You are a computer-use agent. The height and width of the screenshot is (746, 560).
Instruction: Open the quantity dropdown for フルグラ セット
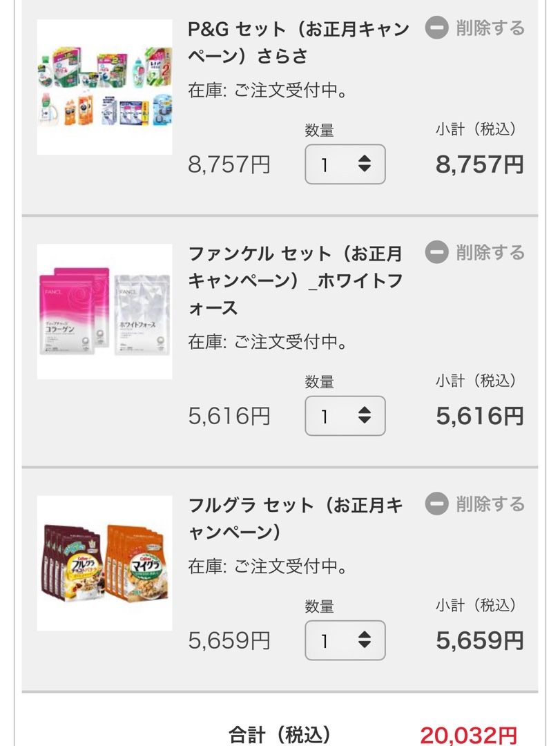345,640
